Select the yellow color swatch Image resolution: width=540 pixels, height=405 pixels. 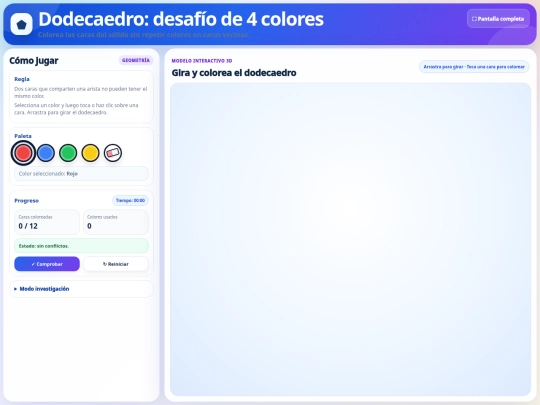point(90,153)
